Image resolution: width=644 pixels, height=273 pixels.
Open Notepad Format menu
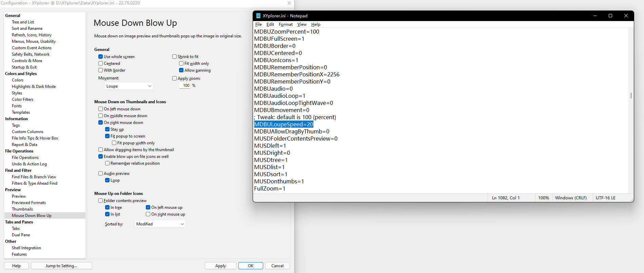coord(286,24)
